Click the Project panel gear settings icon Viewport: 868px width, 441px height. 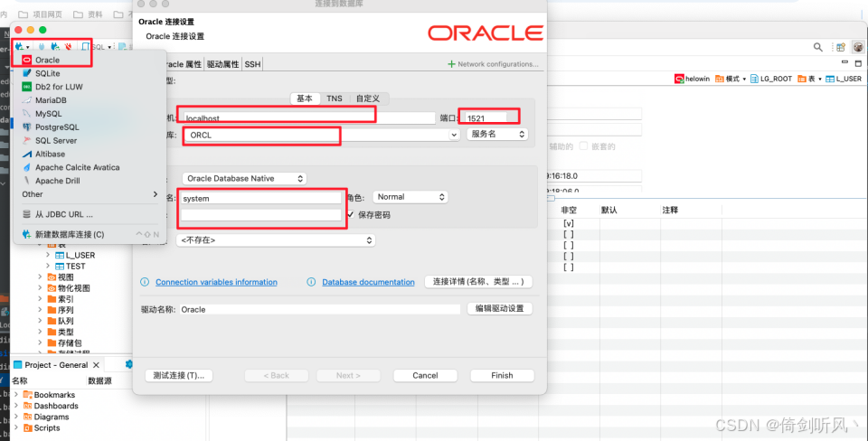pyautogui.click(x=129, y=364)
